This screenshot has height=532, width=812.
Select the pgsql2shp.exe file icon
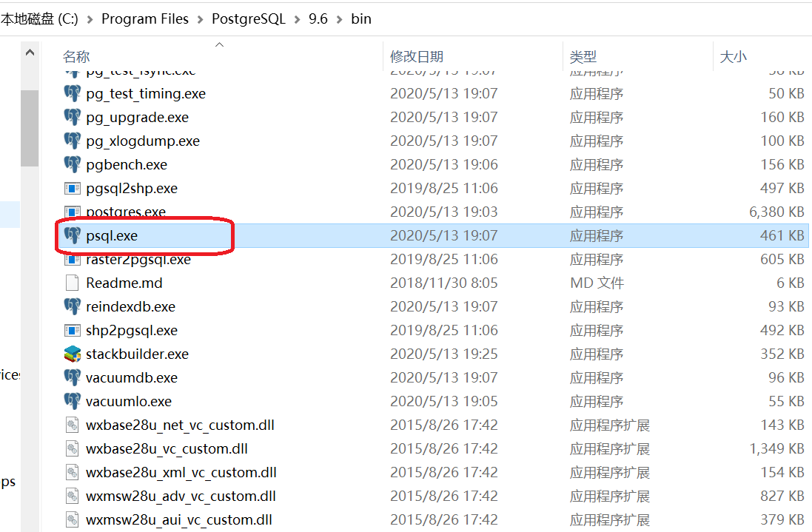coord(72,188)
